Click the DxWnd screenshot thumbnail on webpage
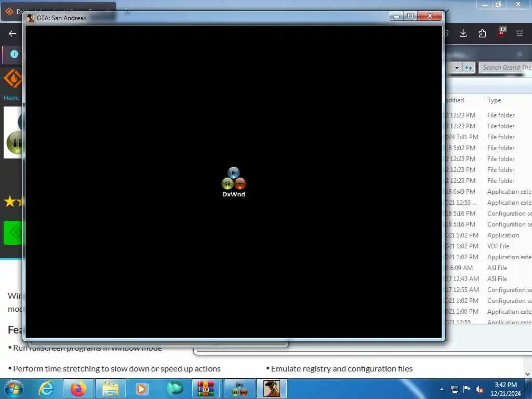 [x=13, y=132]
